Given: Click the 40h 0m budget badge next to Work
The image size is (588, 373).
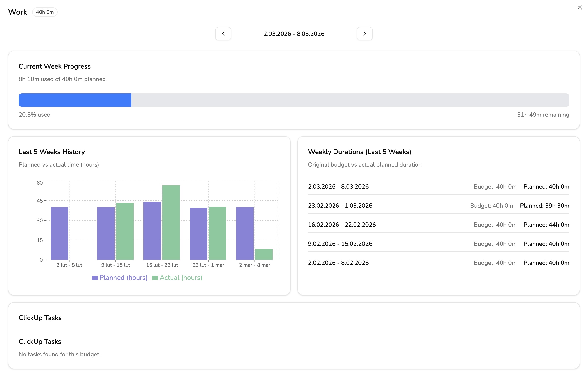Looking at the screenshot, I should [x=45, y=12].
